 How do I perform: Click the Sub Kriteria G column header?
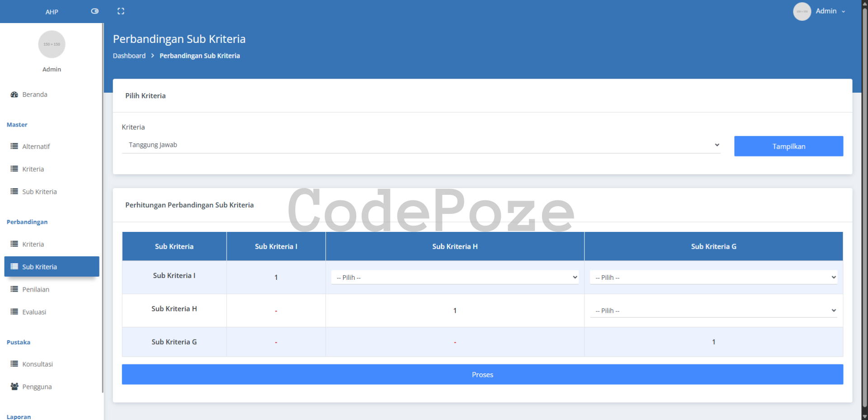[x=713, y=246]
